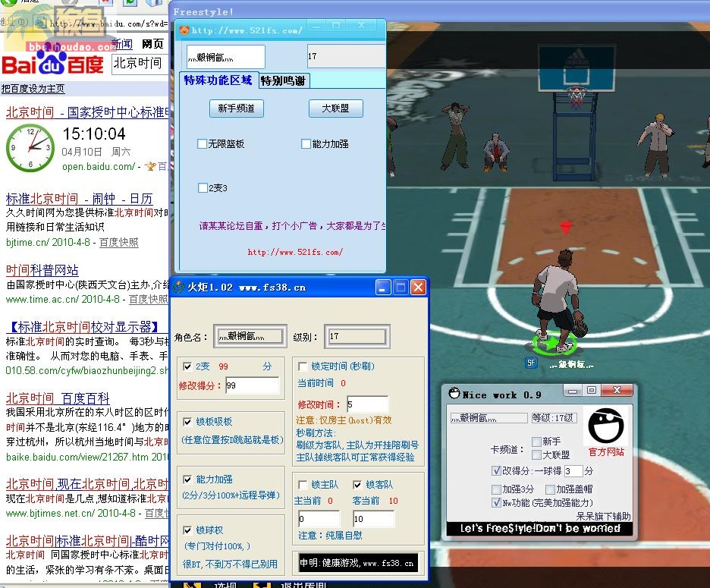Click 百度快照 link for bjtime.cn

(x=118, y=242)
